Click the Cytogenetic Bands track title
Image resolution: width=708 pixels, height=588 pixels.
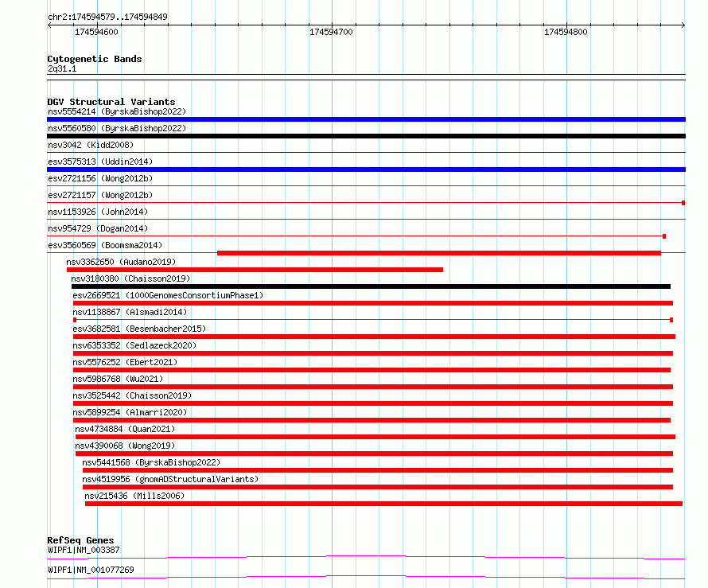95,59
